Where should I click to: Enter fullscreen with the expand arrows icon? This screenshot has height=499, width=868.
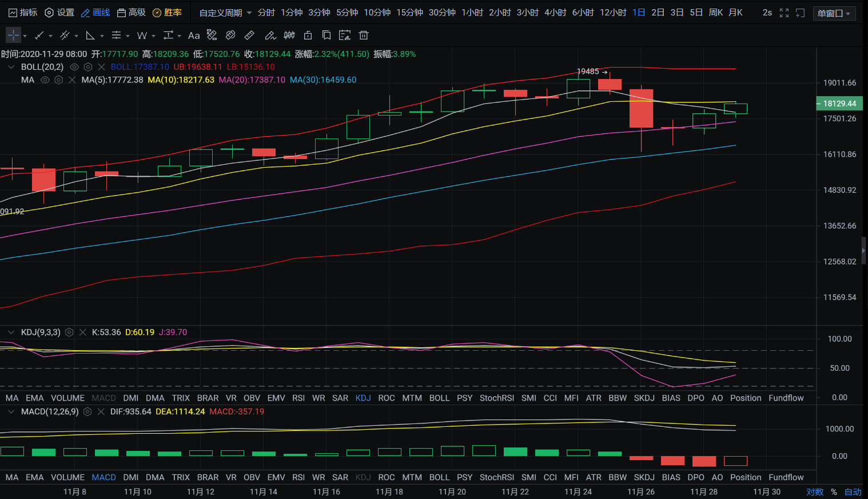[x=784, y=13]
